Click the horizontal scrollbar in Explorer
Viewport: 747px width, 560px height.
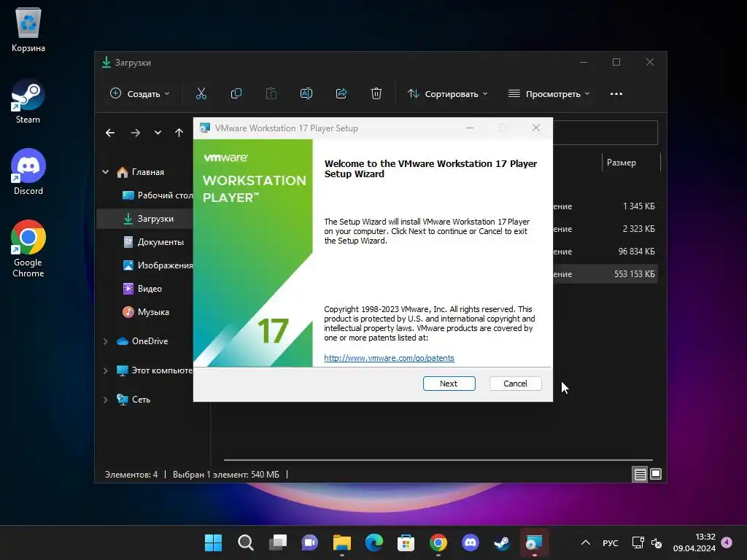pos(438,460)
